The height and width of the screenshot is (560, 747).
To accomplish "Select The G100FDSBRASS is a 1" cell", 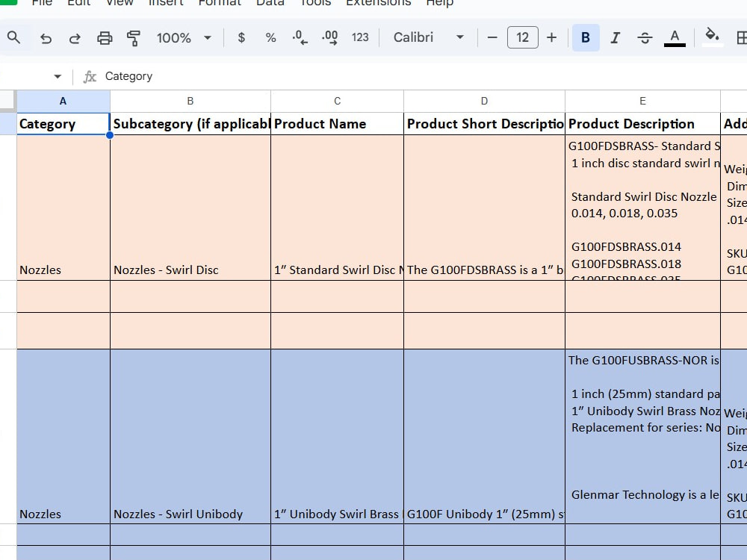I will [x=484, y=208].
